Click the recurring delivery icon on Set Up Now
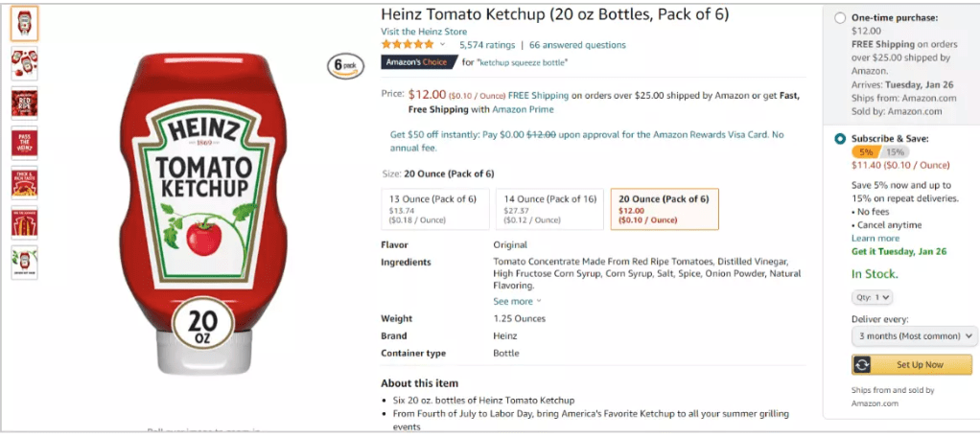Viewport: 980px width, 437px height. pyautogui.click(x=862, y=365)
